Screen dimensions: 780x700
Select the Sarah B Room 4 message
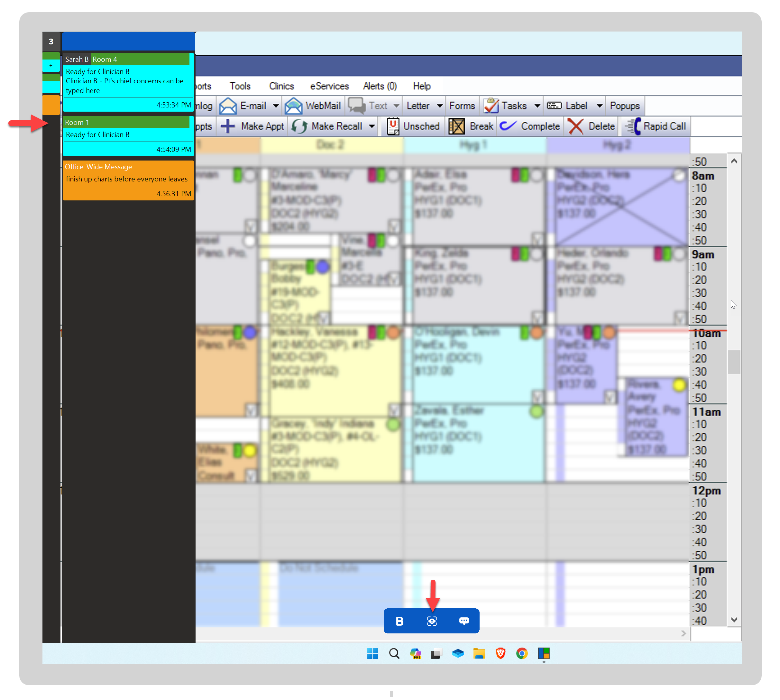pyautogui.click(x=128, y=82)
